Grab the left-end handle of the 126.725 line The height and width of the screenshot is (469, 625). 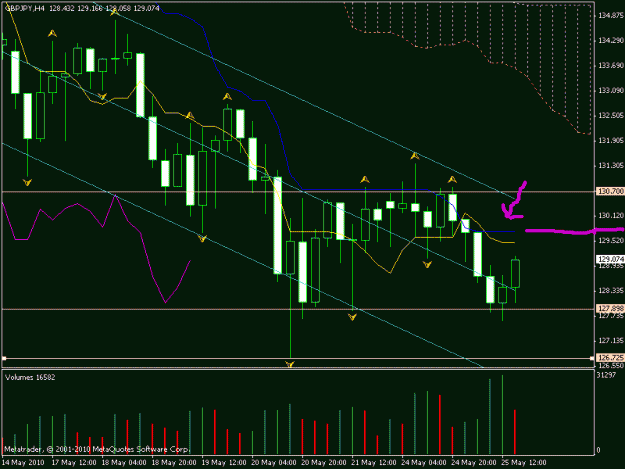click(4, 358)
